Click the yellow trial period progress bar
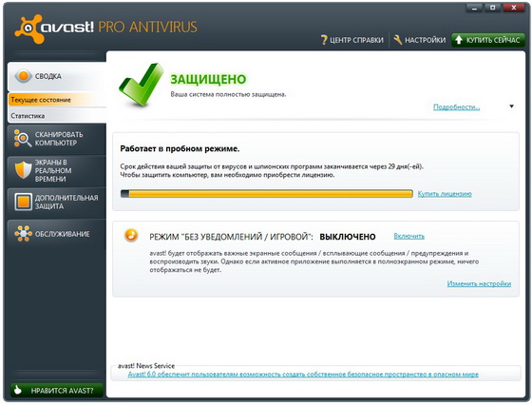Screen dimensions: 532x405 (x=267, y=194)
